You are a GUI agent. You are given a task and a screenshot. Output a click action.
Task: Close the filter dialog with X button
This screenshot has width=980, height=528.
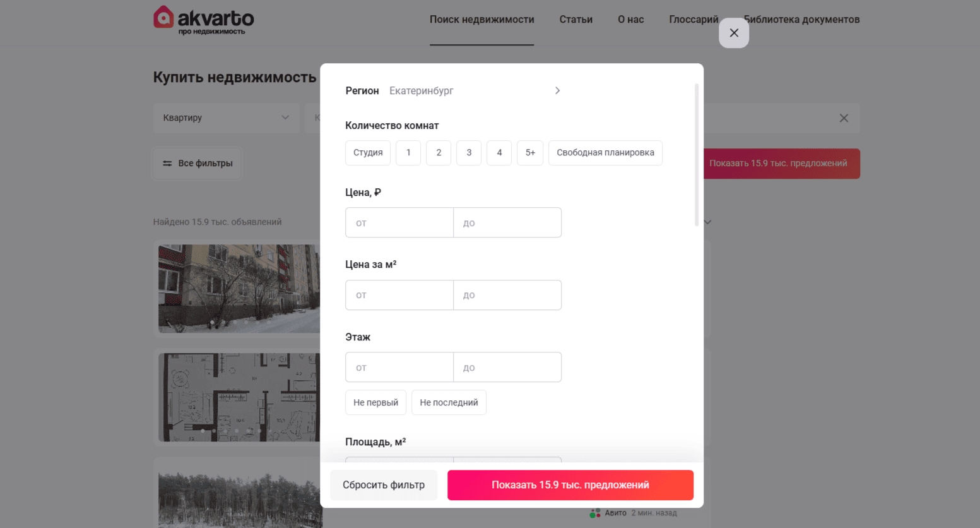pos(734,33)
